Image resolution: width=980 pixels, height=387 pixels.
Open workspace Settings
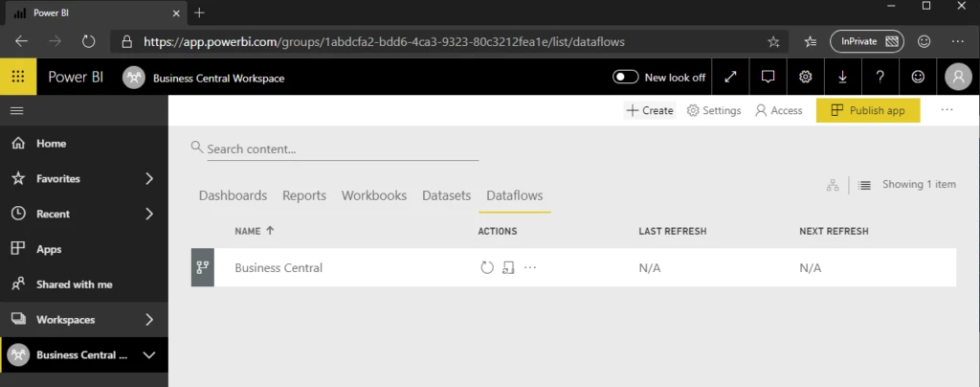pyautogui.click(x=714, y=111)
